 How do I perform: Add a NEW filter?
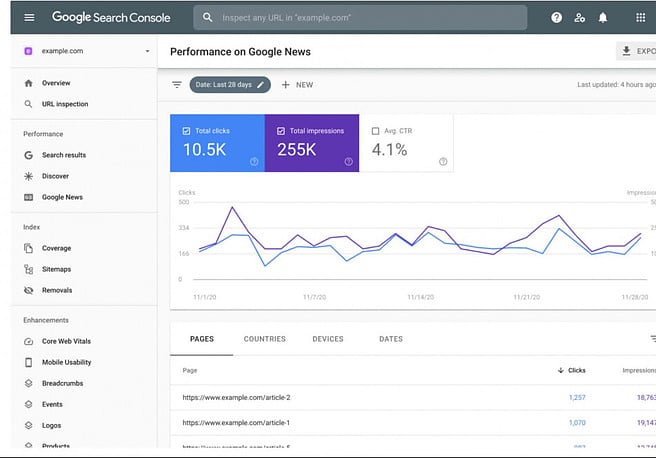[x=297, y=85]
